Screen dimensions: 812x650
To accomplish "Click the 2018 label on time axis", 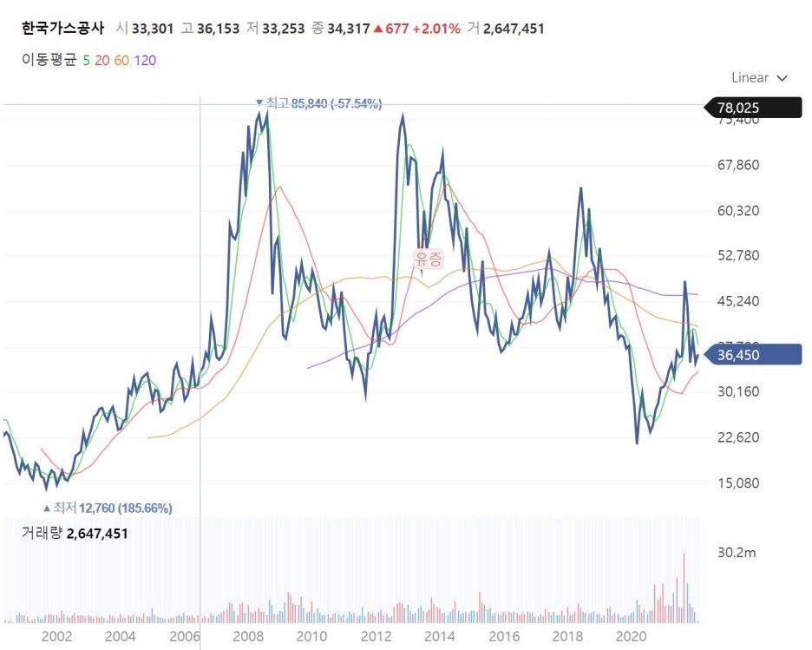I will pos(567,636).
